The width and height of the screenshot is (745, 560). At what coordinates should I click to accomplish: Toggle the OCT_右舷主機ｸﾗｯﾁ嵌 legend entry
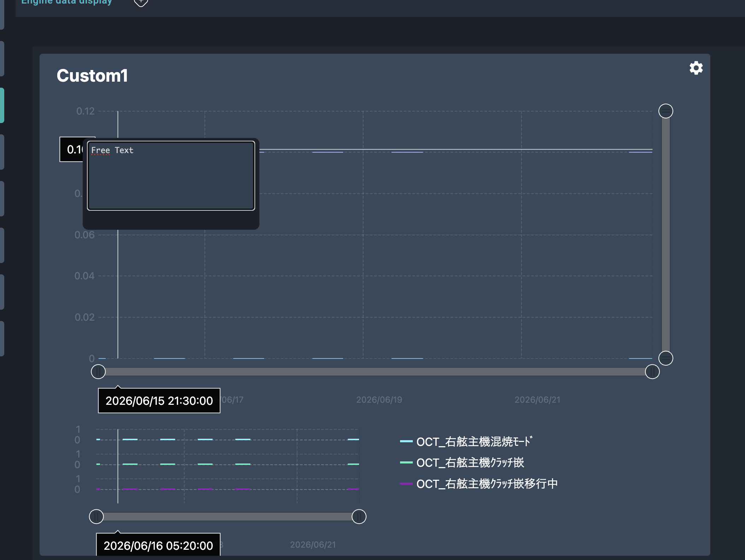coord(462,462)
